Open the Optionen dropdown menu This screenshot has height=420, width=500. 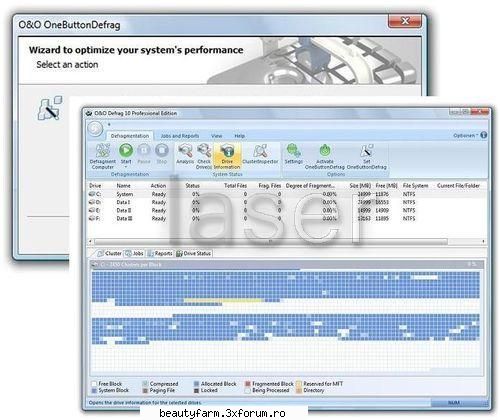466,135
